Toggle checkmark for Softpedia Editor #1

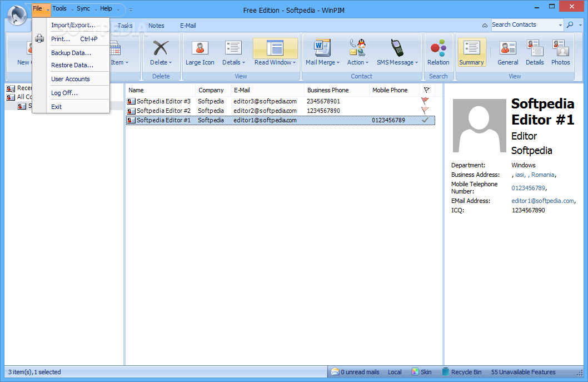[425, 120]
